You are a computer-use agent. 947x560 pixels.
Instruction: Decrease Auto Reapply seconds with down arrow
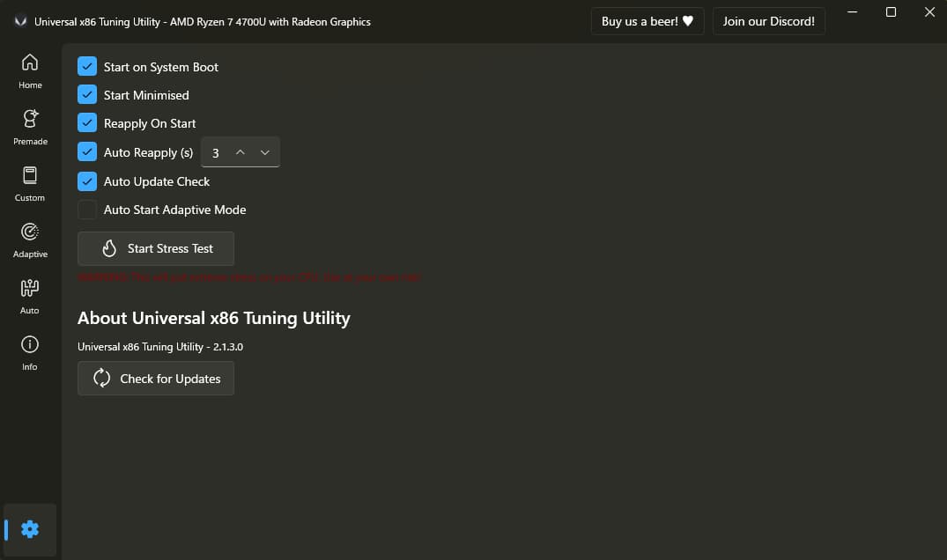pos(264,152)
